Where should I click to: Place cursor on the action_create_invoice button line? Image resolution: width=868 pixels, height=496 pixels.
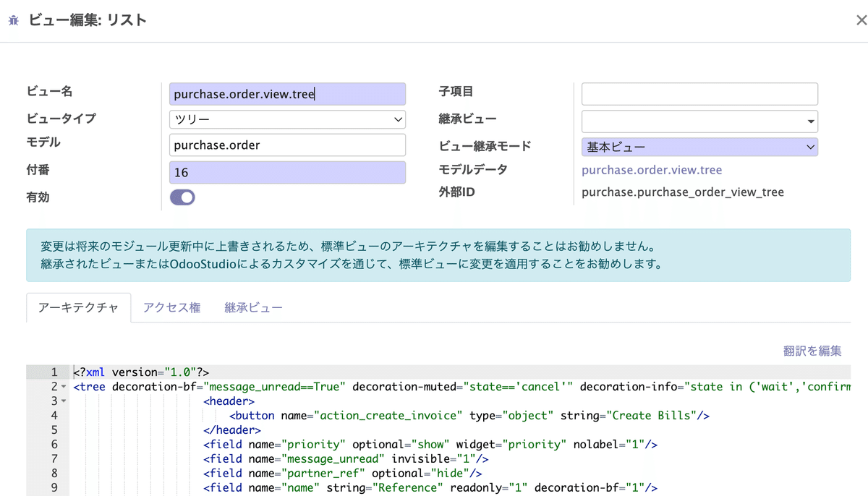[434, 415]
